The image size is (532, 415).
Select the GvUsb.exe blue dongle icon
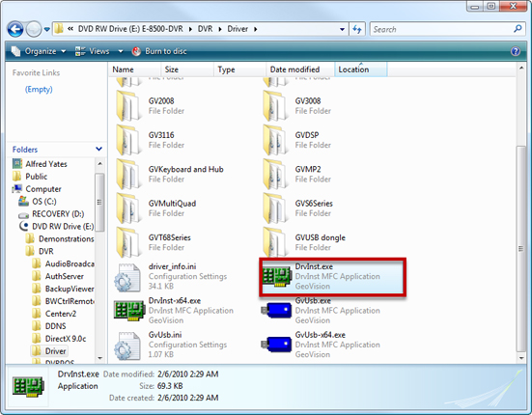pos(277,310)
